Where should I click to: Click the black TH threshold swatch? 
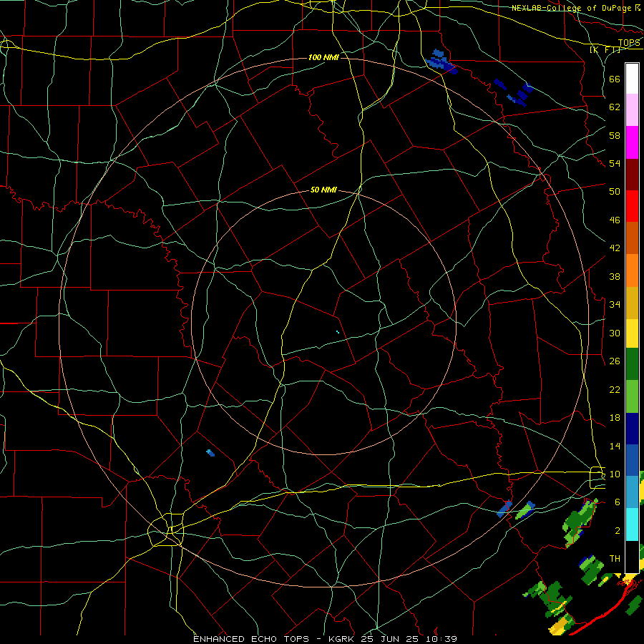point(632,557)
